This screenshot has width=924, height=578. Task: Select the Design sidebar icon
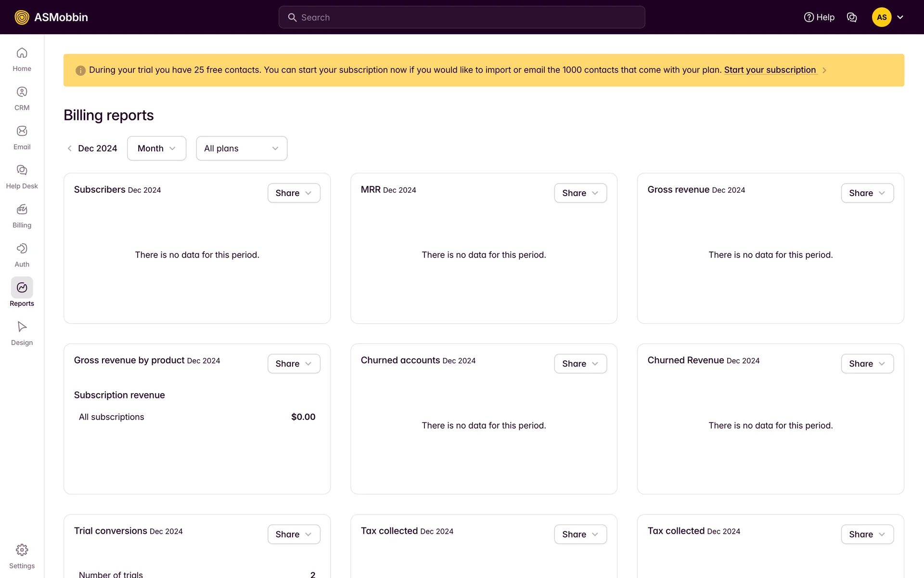click(22, 327)
